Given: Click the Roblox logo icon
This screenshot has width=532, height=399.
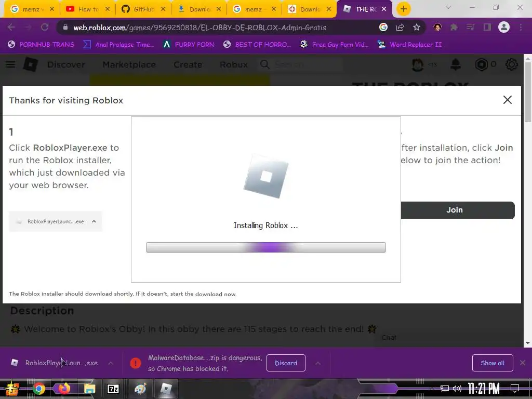Looking at the screenshot, I should (x=31, y=64).
